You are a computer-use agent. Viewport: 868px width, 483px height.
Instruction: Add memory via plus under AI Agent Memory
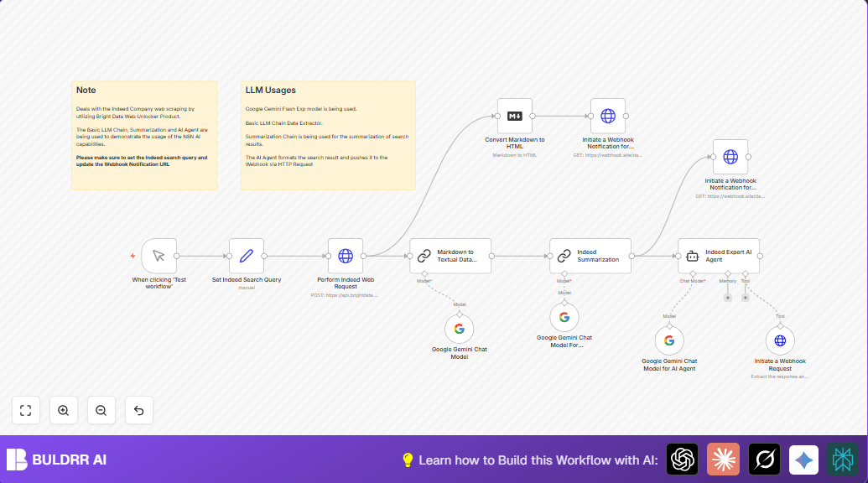point(727,298)
